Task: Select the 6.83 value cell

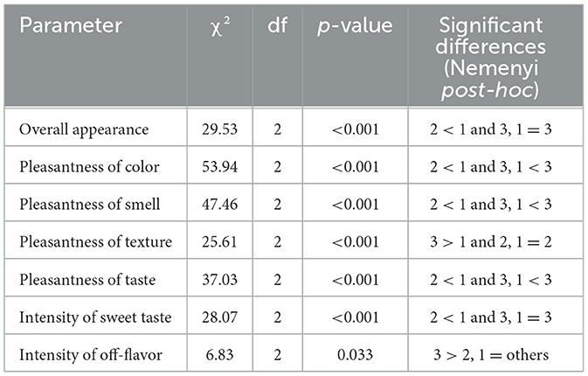Action: [220, 355]
